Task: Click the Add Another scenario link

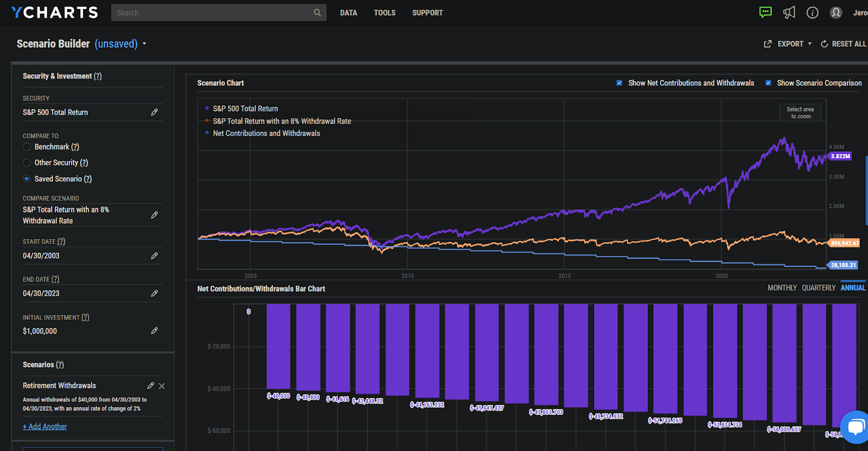Action: [x=45, y=427]
